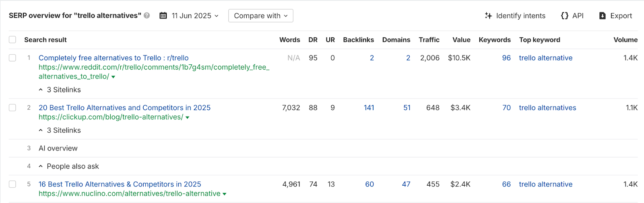Open the 16 Best Trello Alternatives link
644x203 pixels.
(120, 184)
